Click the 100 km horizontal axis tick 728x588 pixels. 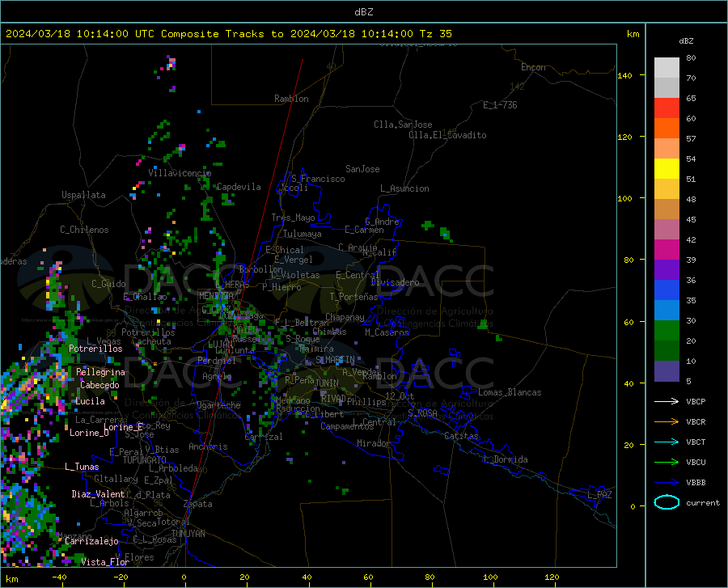[x=490, y=577]
